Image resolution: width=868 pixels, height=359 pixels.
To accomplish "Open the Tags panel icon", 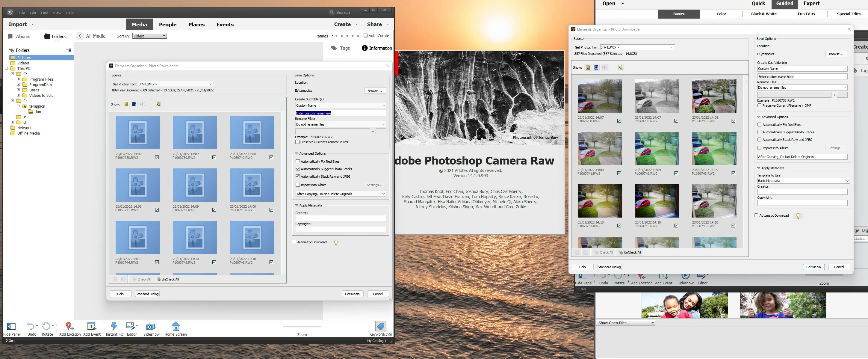I will click(334, 48).
